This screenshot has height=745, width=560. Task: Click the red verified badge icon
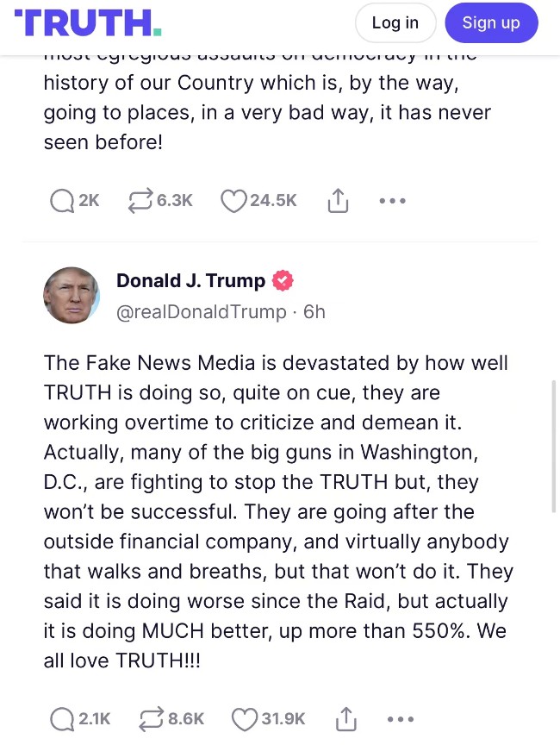coord(283,280)
